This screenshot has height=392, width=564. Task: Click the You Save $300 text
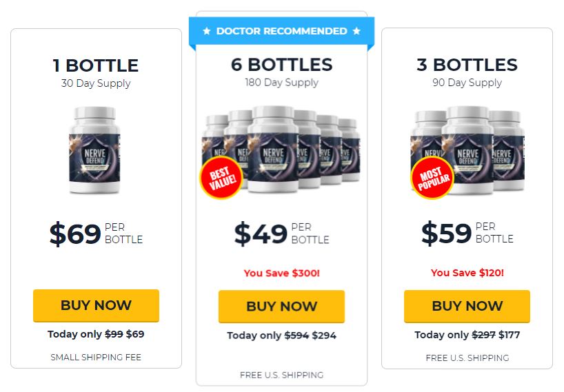click(x=281, y=273)
